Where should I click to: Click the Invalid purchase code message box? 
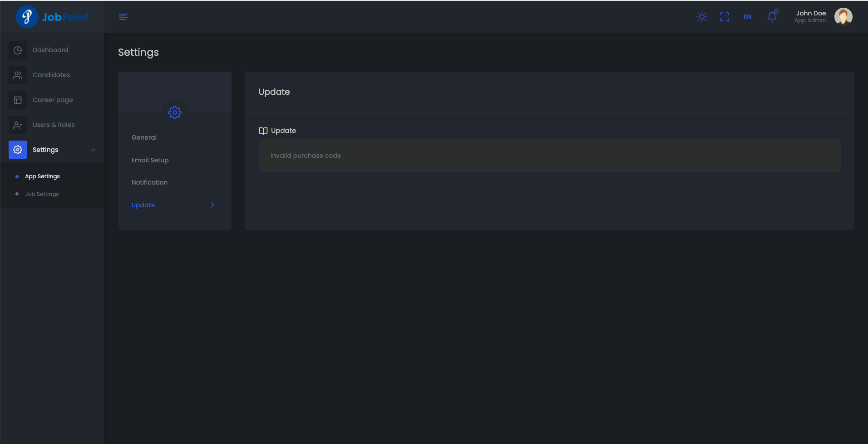tap(549, 156)
